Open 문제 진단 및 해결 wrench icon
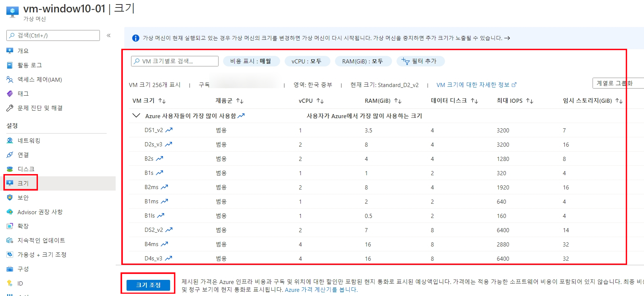Screen dimensions: 644x296 click(x=10, y=108)
